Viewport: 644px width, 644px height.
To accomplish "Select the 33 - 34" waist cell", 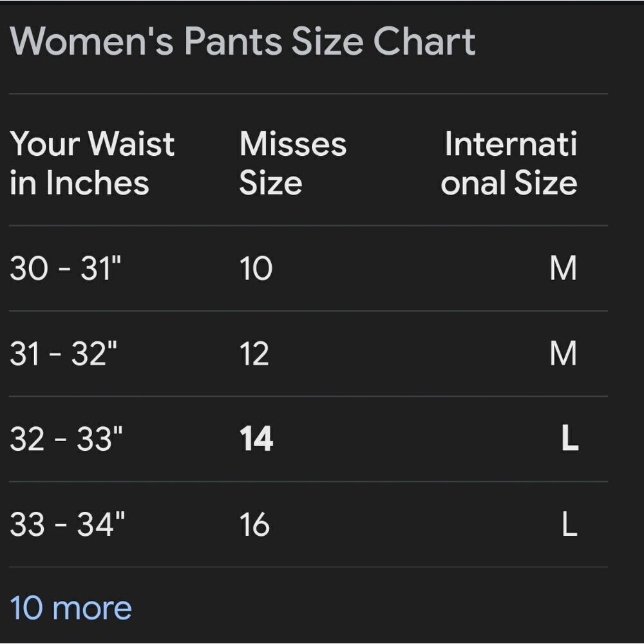I will point(67,524).
